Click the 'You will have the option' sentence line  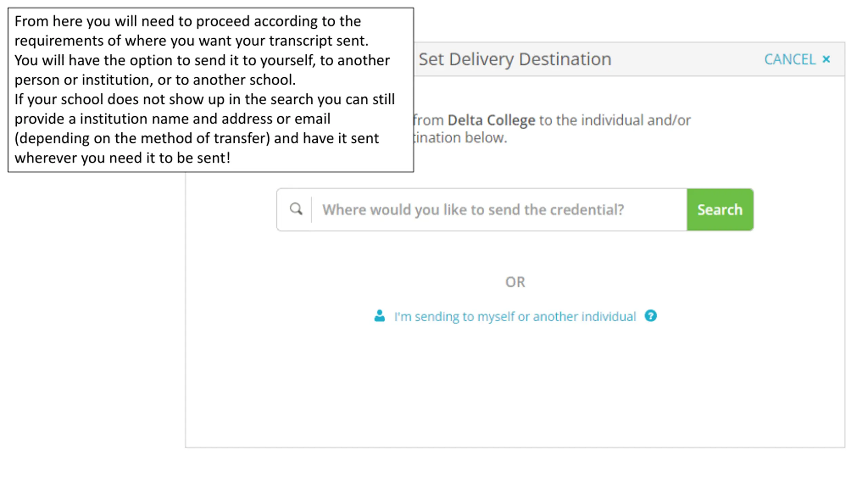click(x=202, y=60)
